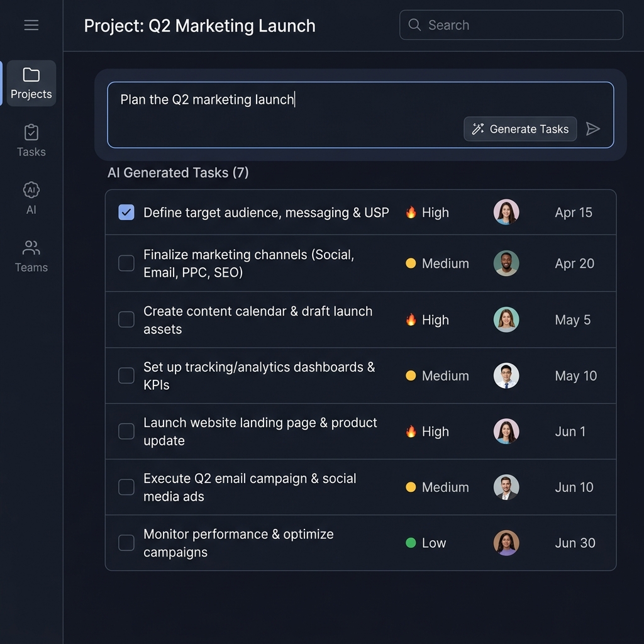Switch to the Teams sidebar section
Viewport: 644px width, 644px height.
(x=31, y=257)
